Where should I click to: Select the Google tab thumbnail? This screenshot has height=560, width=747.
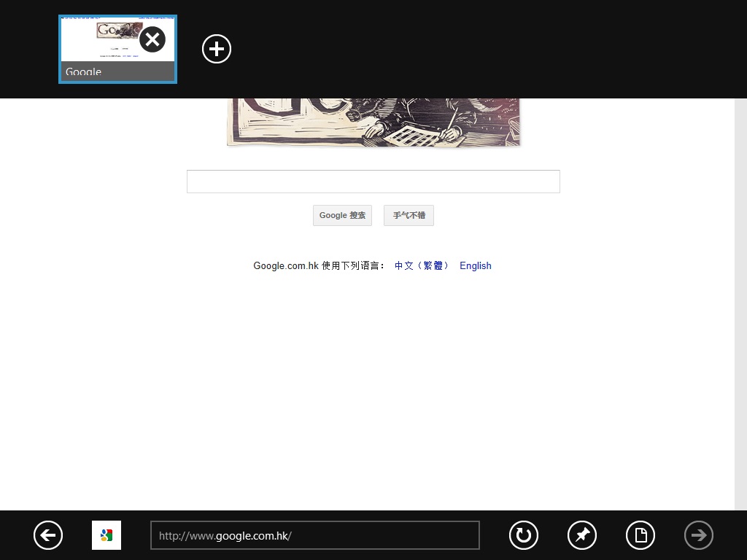[x=117, y=49]
